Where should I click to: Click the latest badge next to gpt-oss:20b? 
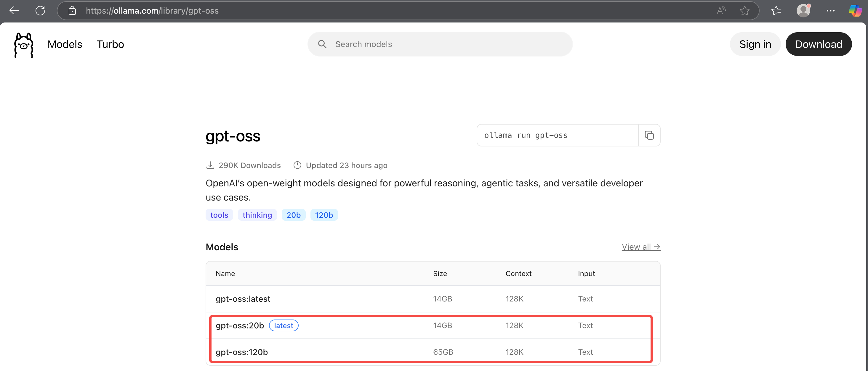[x=284, y=325]
